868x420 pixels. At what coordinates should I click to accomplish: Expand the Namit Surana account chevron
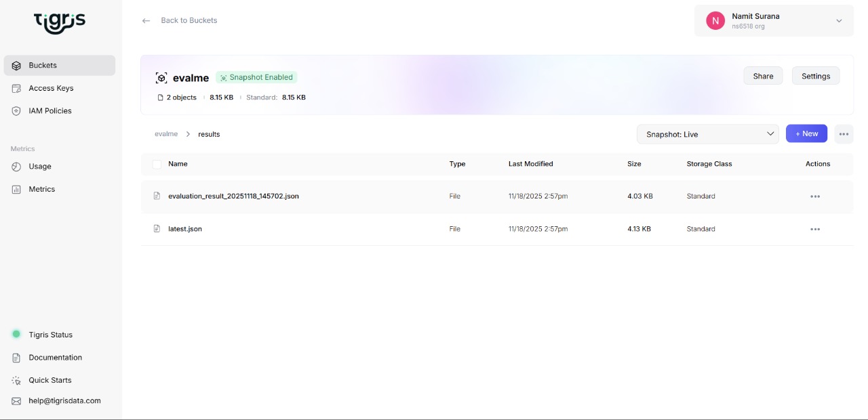coord(839,21)
